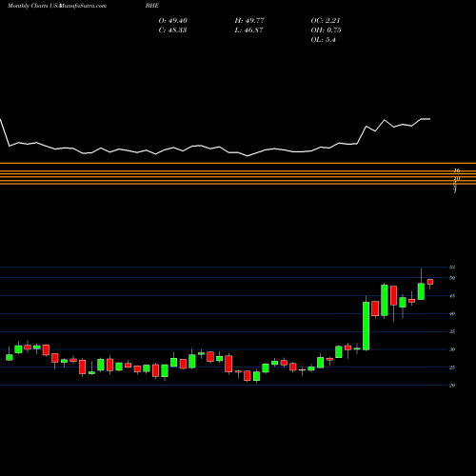The image size is (476, 476).
Task: Click the 20 price-axis label
Action: 452,386
